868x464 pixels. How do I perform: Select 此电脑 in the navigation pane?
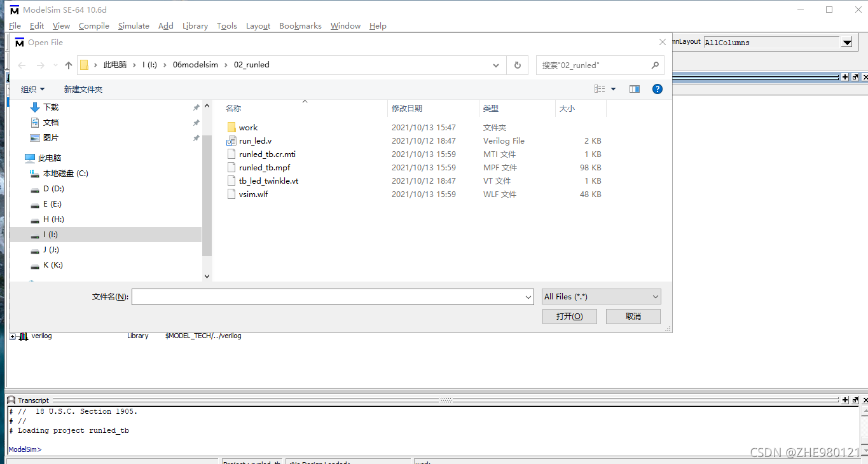point(50,158)
